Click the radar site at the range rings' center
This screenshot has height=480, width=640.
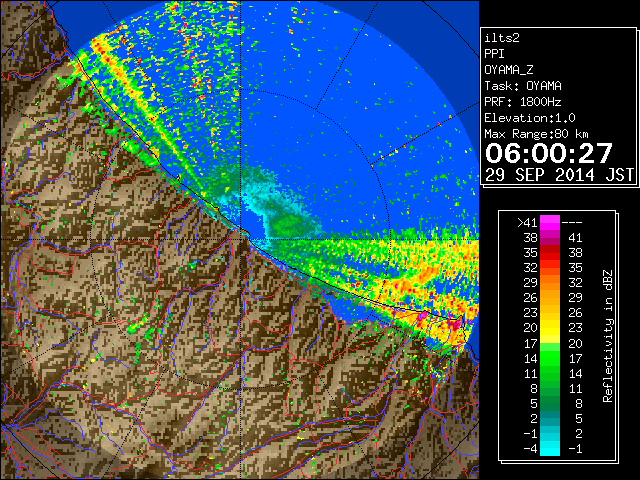241,239
